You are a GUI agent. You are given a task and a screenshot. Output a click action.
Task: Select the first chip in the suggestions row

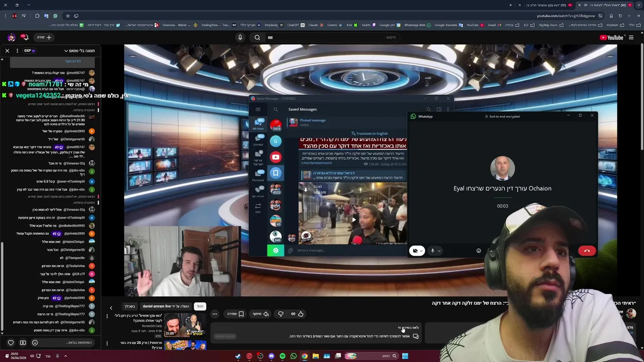coord(200,306)
